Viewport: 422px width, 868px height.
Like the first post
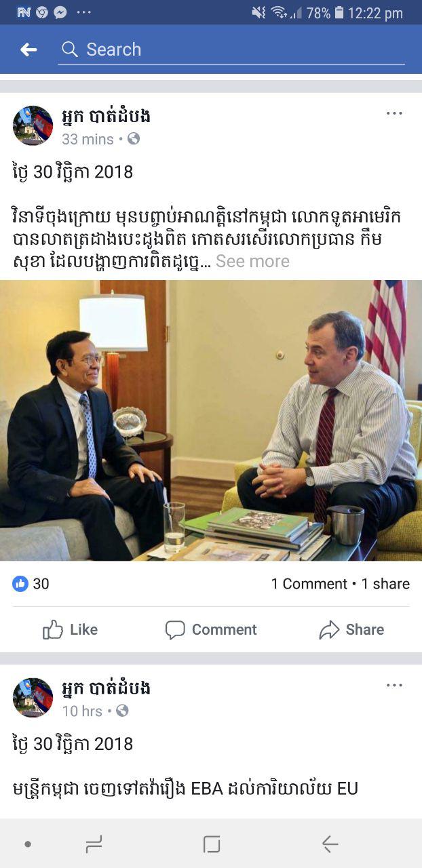[x=71, y=630]
